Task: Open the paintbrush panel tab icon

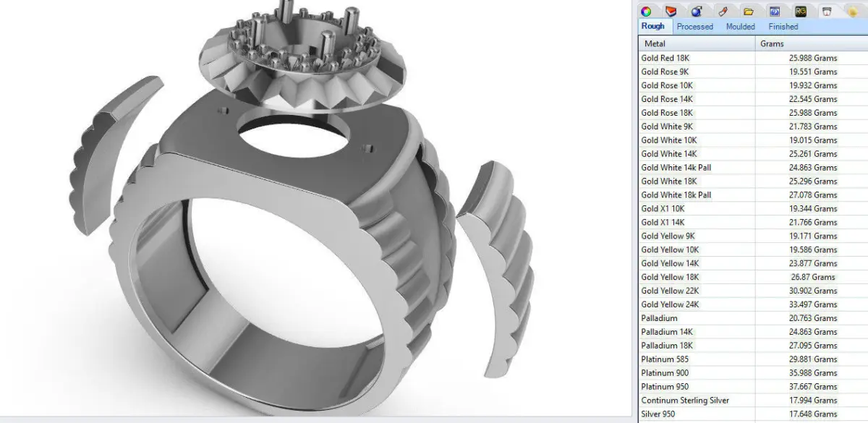Action: [x=722, y=11]
